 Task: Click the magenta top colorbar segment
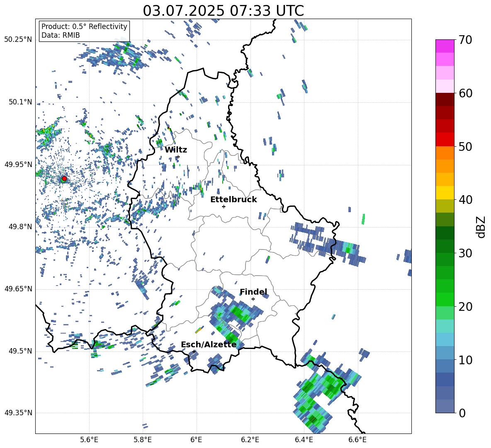[445, 46]
